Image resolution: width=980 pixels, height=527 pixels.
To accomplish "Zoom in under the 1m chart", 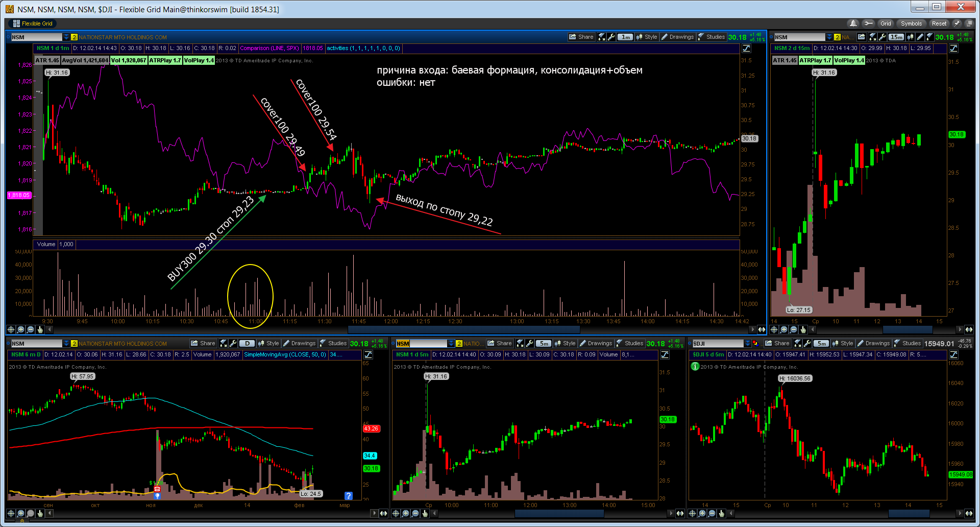I will click(x=20, y=329).
